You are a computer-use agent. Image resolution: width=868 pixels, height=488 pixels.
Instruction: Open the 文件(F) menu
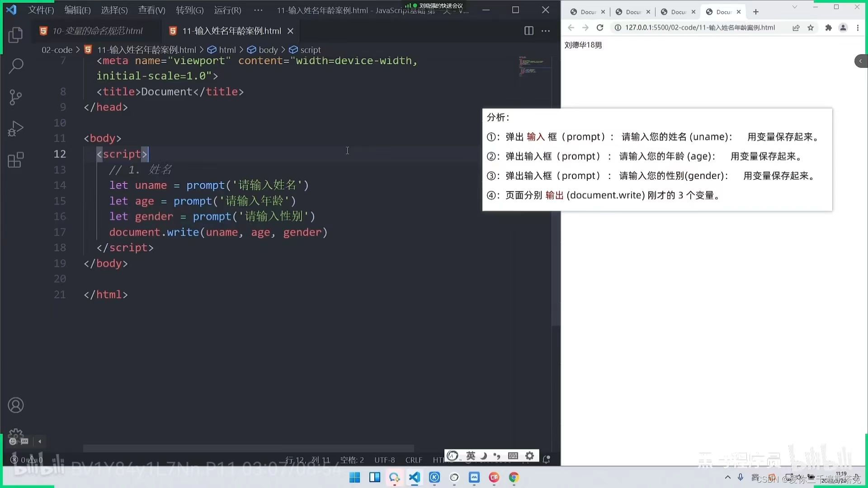tap(41, 10)
